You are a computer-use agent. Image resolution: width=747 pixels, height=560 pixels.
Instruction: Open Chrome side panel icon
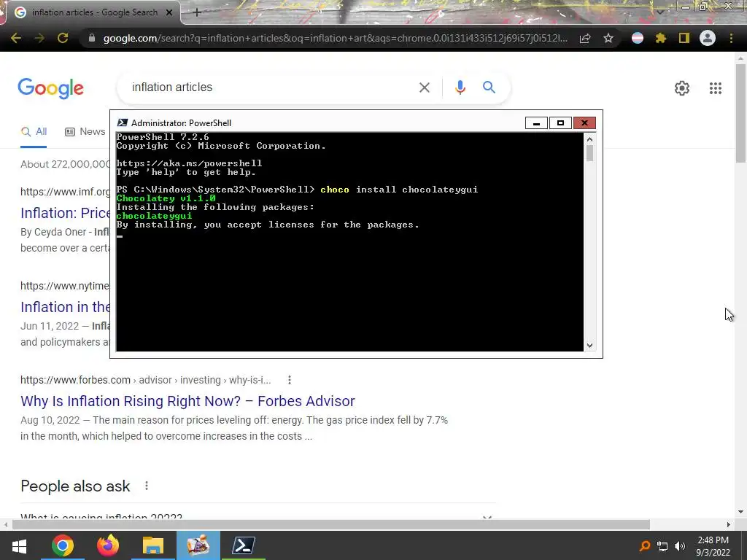(684, 38)
